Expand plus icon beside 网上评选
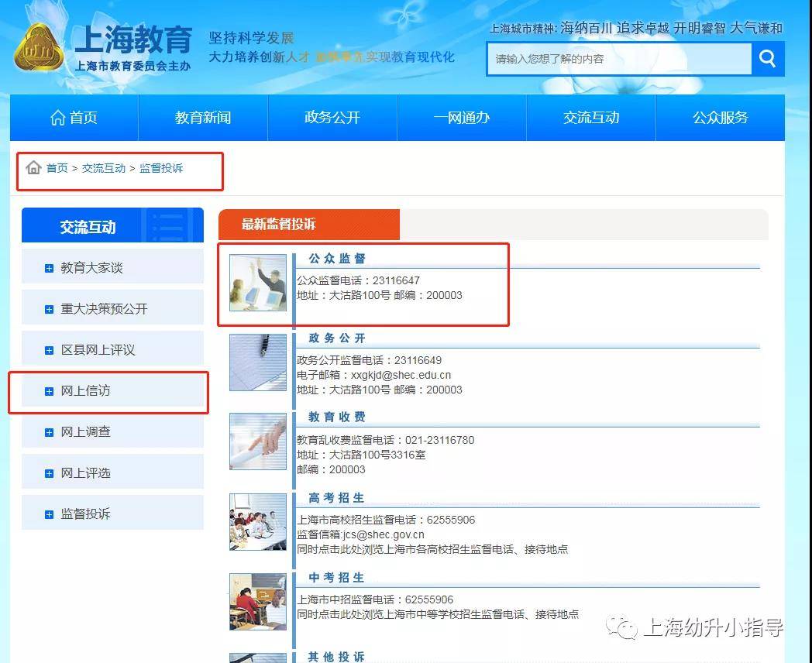Image resolution: width=812 pixels, height=663 pixels. coord(49,473)
